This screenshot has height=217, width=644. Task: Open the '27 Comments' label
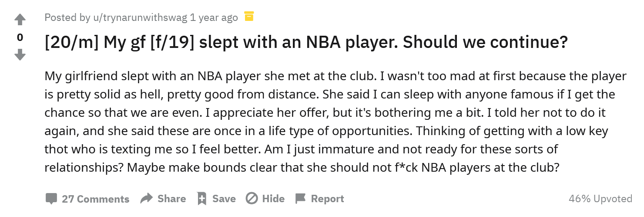tap(96, 199)
